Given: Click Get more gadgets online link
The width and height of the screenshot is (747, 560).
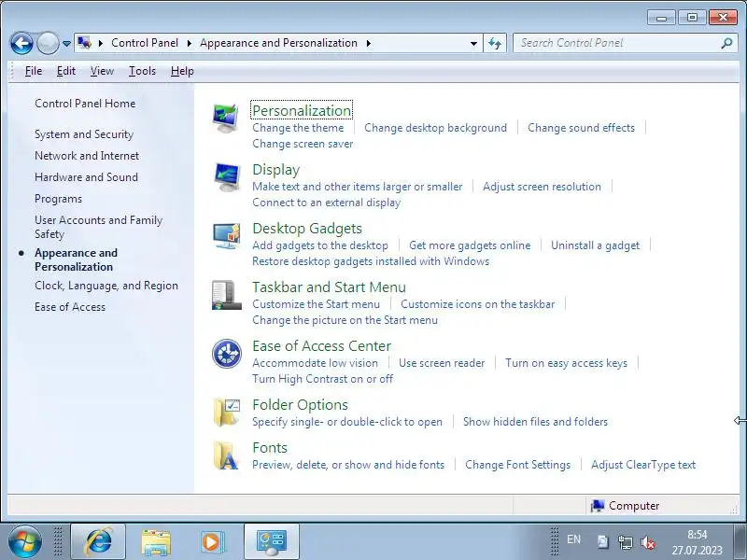Looking at the screenshot, I should (x=470, y=245).
